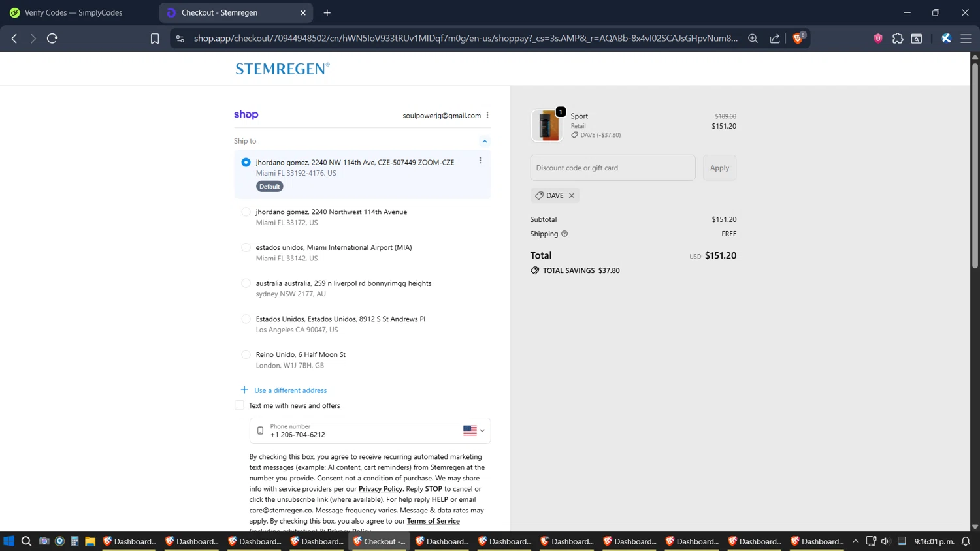Select the 6 Half Moon St London address

[246, 354]
